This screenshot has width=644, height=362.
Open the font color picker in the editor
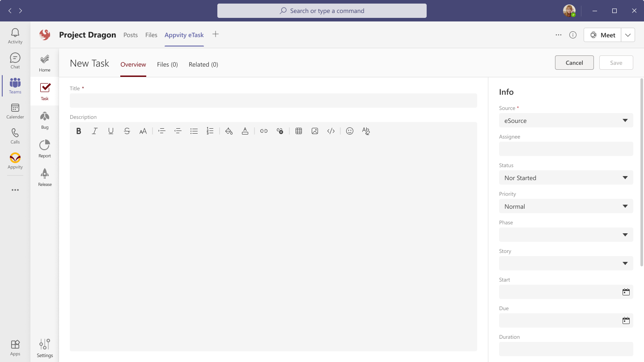[x=245, y=131]
